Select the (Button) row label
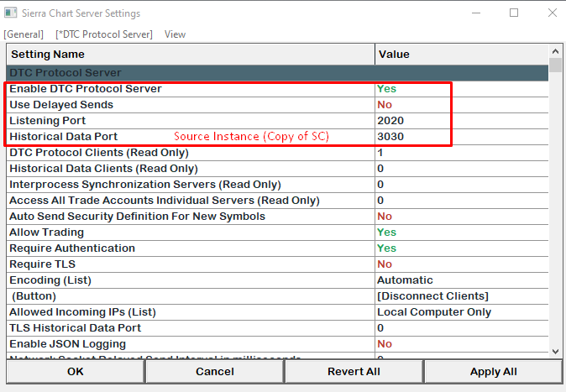566x392 pixels. (34, 296)
